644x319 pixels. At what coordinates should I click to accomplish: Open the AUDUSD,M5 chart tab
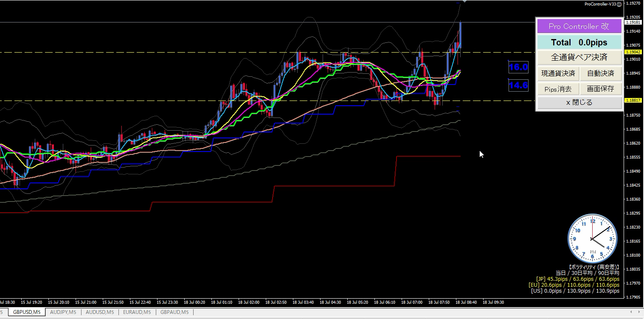tap(99, 312)
